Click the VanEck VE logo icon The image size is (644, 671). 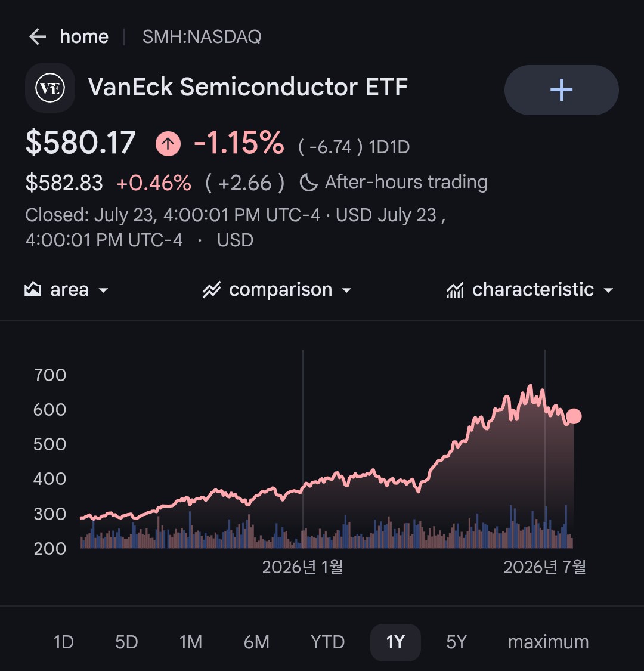point(50,88)
